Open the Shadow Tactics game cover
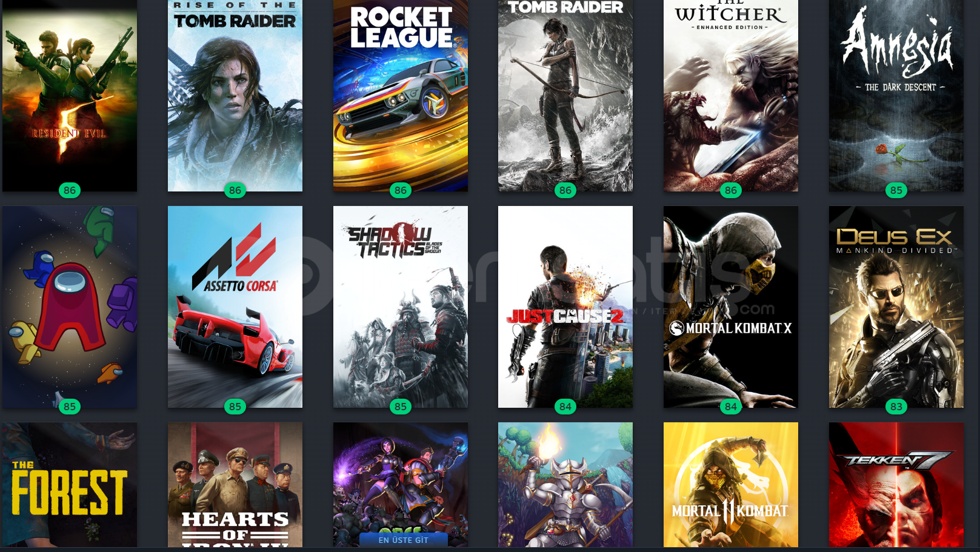This screenshot has width=980, height=552. [401, 307]
